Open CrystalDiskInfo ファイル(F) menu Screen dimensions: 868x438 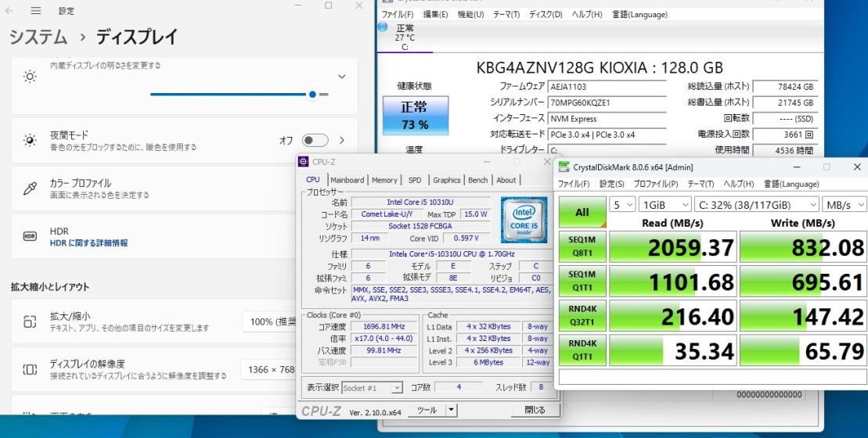(x=398, y=14)
